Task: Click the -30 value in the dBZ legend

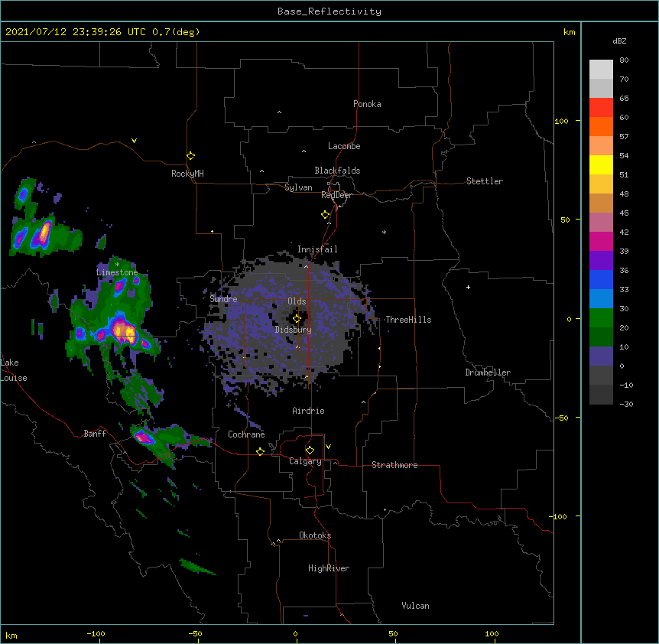Action: click(626, 404)
